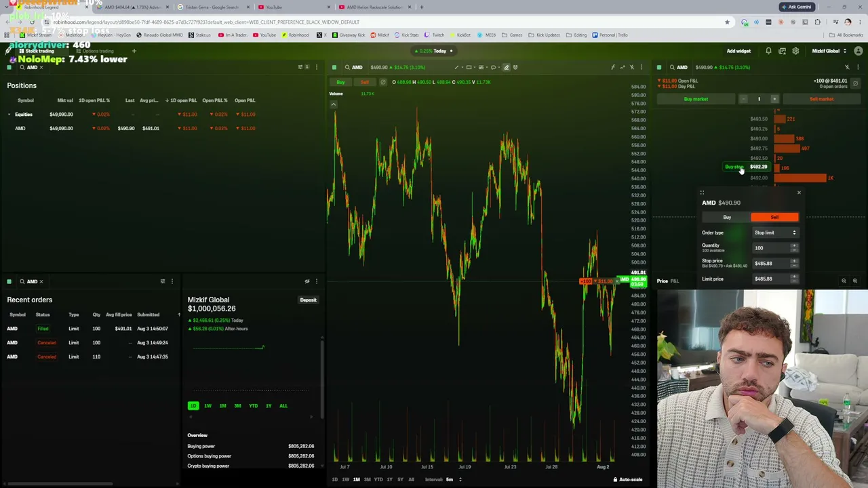The width and height of the screenshot is (868, 488).
Task: Click the Deposit button
Action: [x=308, y=300]
